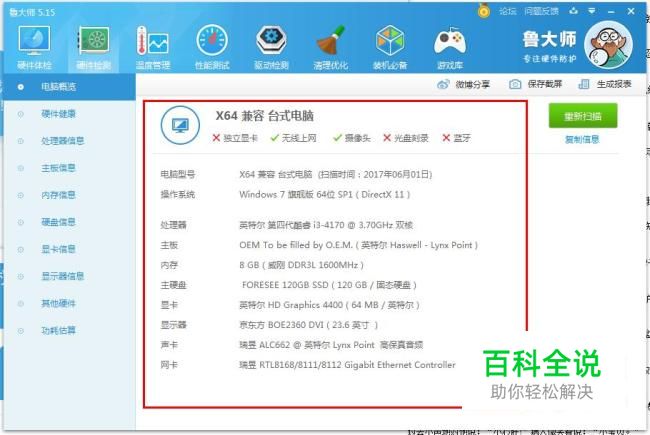The image size is (650, 435).
Task: Click the OEM motherboard value
Action: click(x=359, y=245)
